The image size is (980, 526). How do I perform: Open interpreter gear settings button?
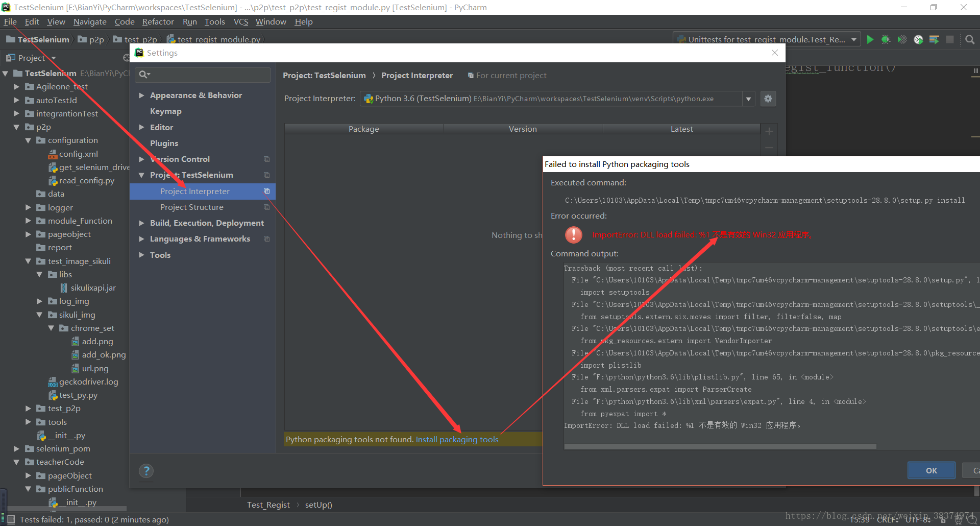pyautogui.click(x=768, y=99)
